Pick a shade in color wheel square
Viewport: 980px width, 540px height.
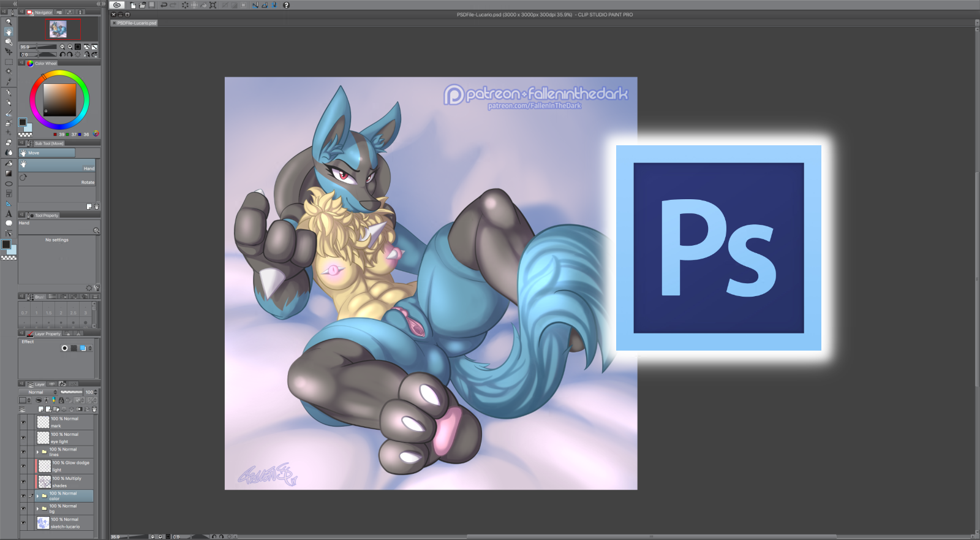(x=59, y=99)
